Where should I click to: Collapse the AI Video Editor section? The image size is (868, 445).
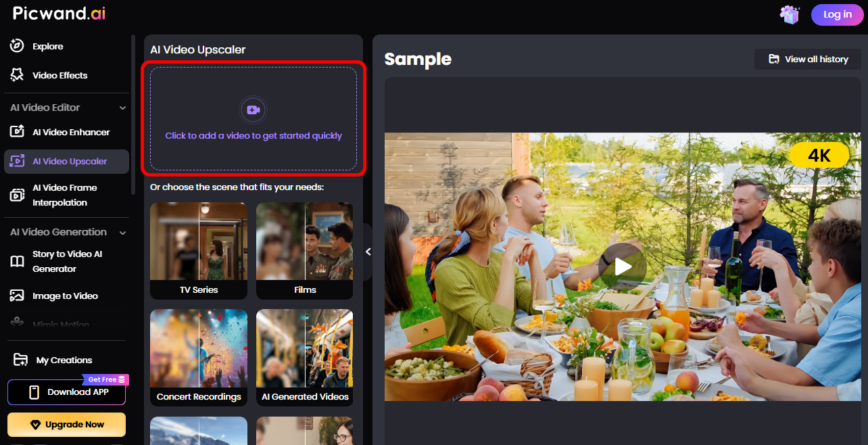tap(122, 108)
